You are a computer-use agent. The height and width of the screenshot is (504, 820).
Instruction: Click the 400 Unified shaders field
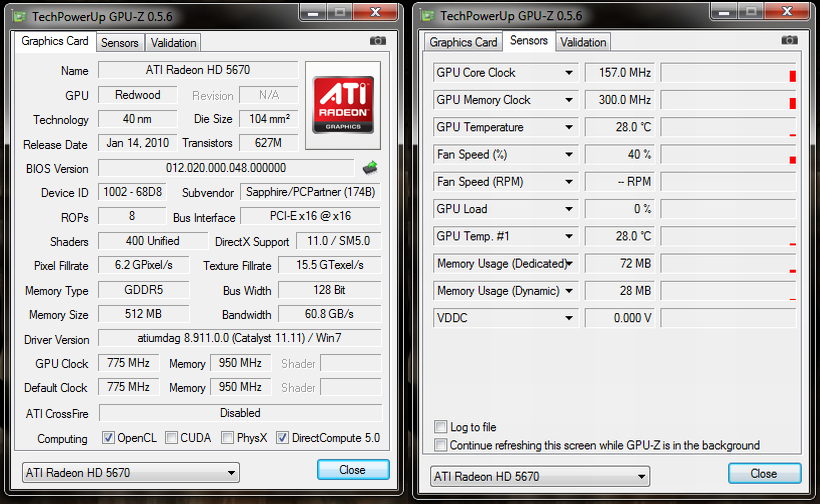153,240
